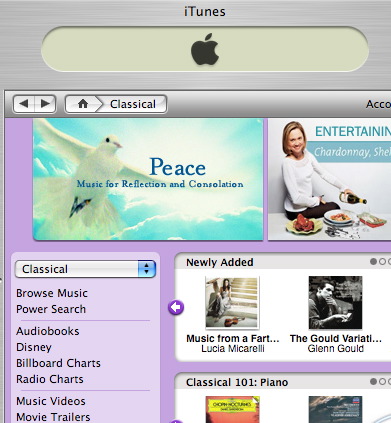Click the Newly Added heading
This screenshot has height=423, width=391.
click(220, 262)
